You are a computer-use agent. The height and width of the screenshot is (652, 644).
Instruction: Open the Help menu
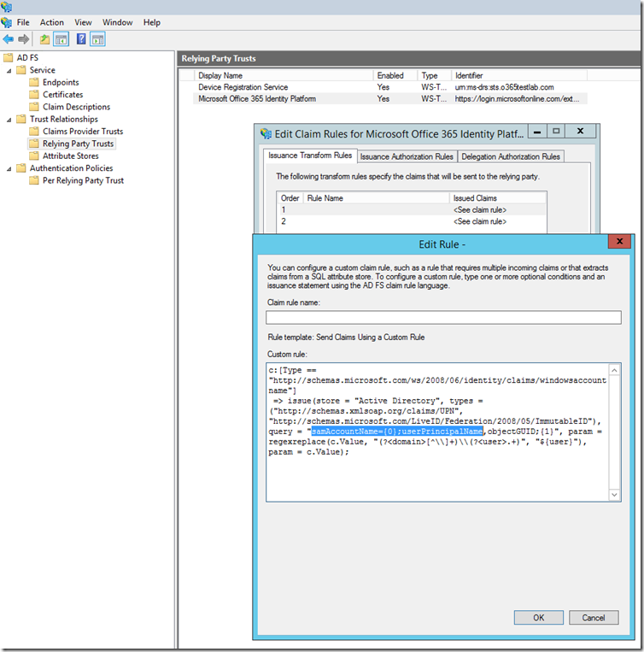pos(152,22)
